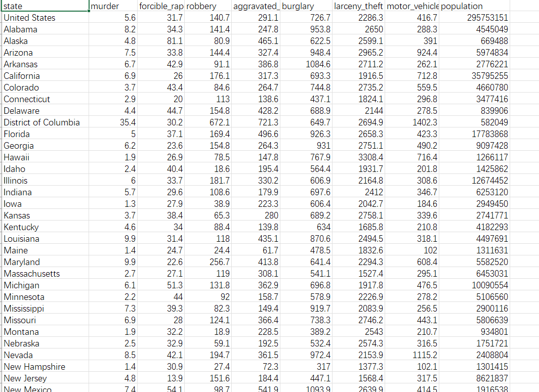Click the 'Kentucky' cell
The width and height of the screenshot is (539, 392).
[x=45, y=227]
